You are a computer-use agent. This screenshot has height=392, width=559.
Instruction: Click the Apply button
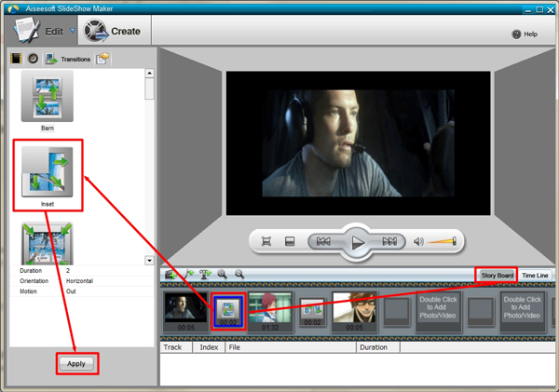click(x=76, y=363)
